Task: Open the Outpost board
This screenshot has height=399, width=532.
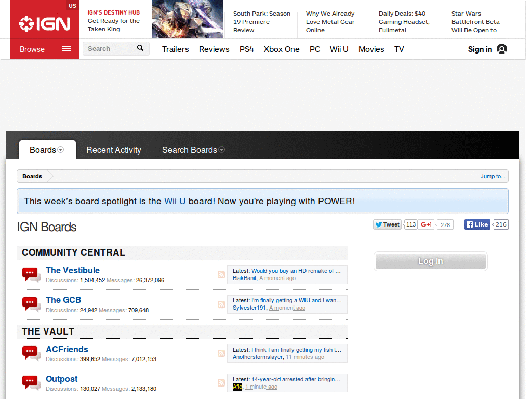Action: tap(62, 379)
